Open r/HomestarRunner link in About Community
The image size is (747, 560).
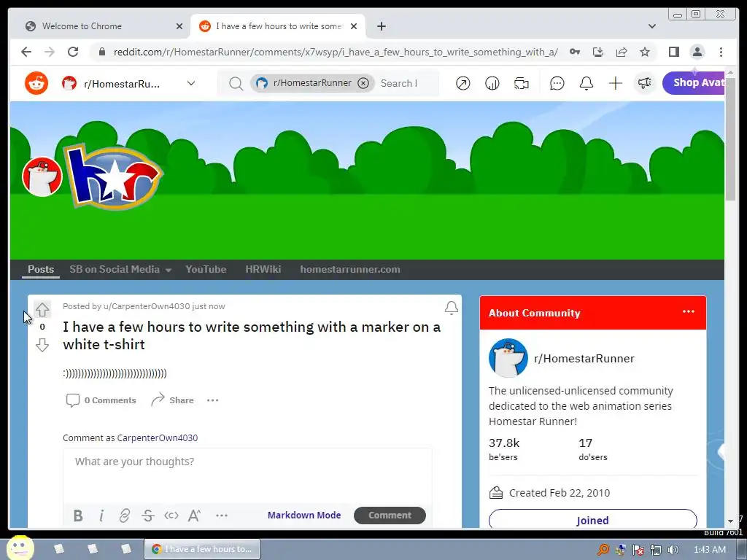[584, 359]
